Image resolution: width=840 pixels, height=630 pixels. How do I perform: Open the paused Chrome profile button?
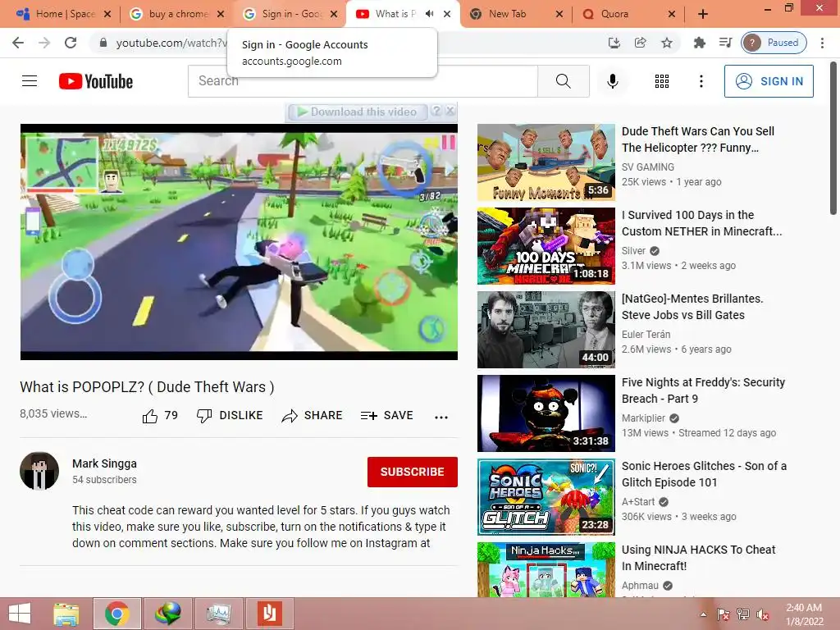click(x=774, y=43)
